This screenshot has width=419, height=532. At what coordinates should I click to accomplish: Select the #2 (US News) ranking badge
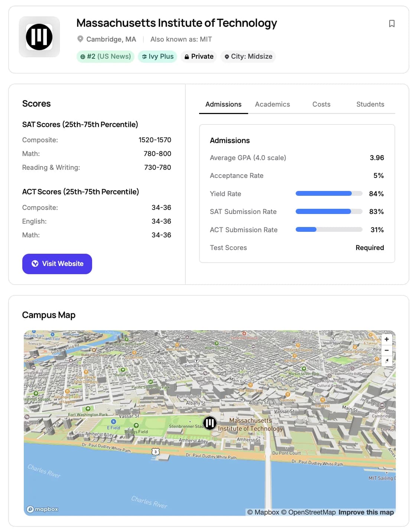[x=105, y=56]
